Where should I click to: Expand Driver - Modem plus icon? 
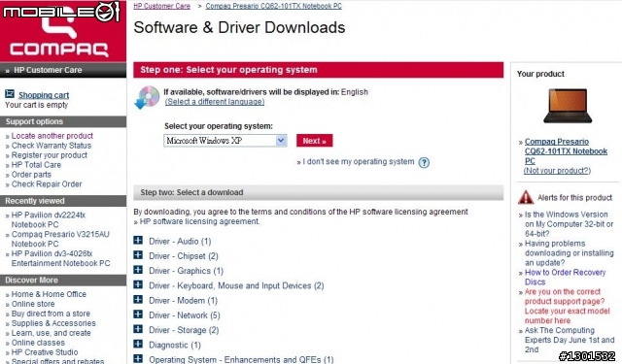(x=138, y=299)
